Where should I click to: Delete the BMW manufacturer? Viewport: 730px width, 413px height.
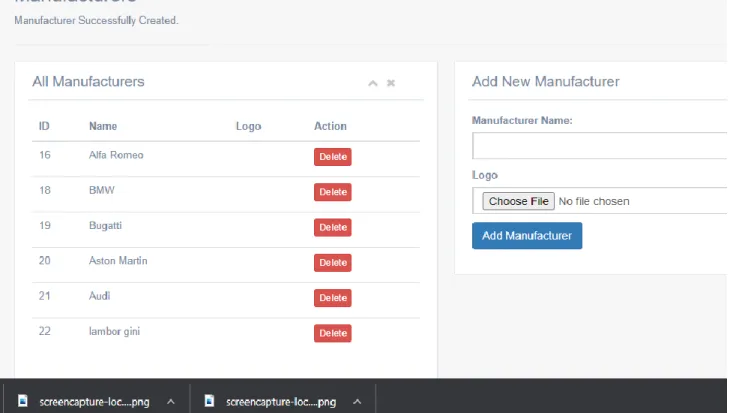(x=332, y=192)
